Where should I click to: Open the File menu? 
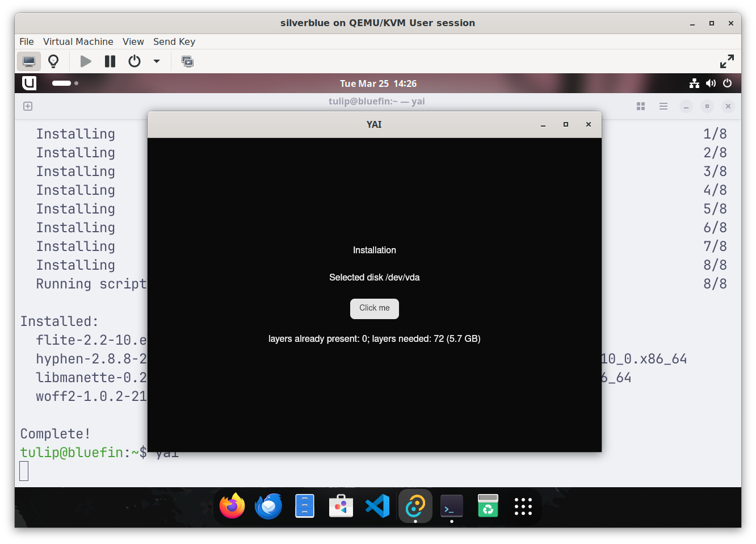click(x=27, y=41)
